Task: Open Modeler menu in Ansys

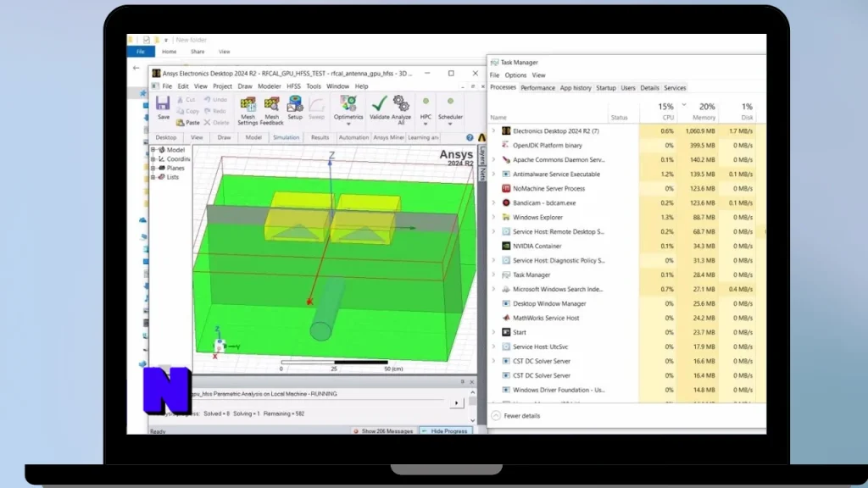Action: click(269, 86)
